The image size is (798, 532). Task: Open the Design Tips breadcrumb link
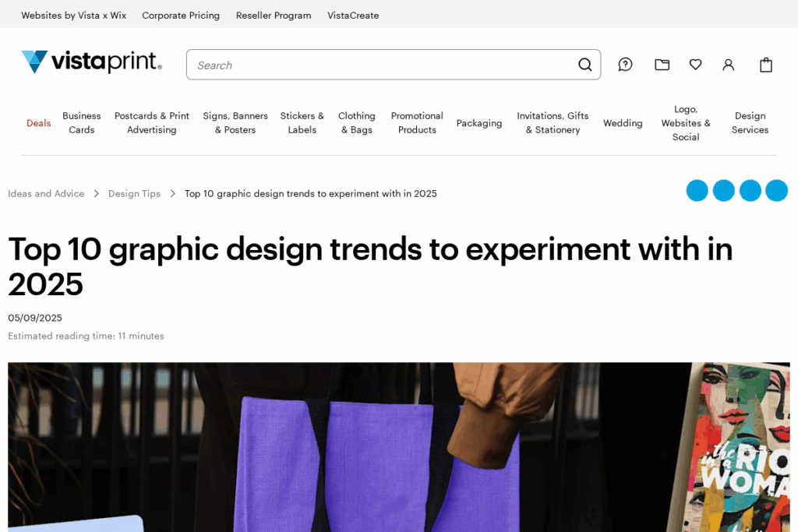(134, 193)
